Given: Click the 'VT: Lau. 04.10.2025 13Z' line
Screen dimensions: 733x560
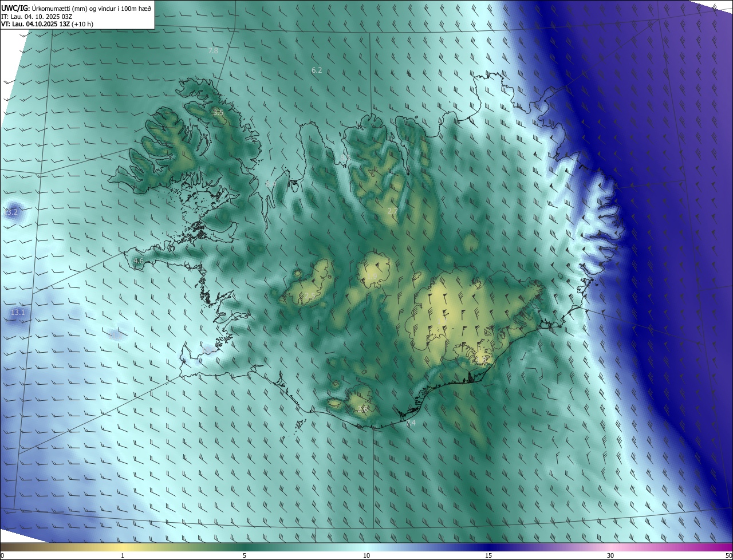Looking at the screenshot, I should pos(48,24).
